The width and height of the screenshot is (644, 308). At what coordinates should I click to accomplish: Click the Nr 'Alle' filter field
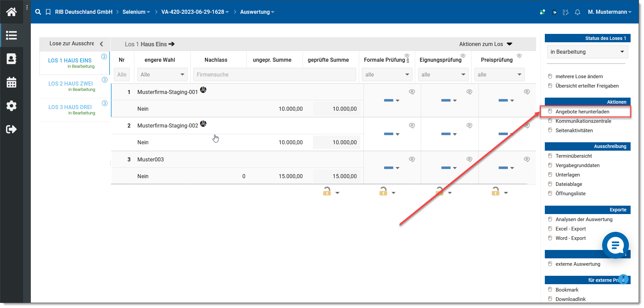point(122,74)
